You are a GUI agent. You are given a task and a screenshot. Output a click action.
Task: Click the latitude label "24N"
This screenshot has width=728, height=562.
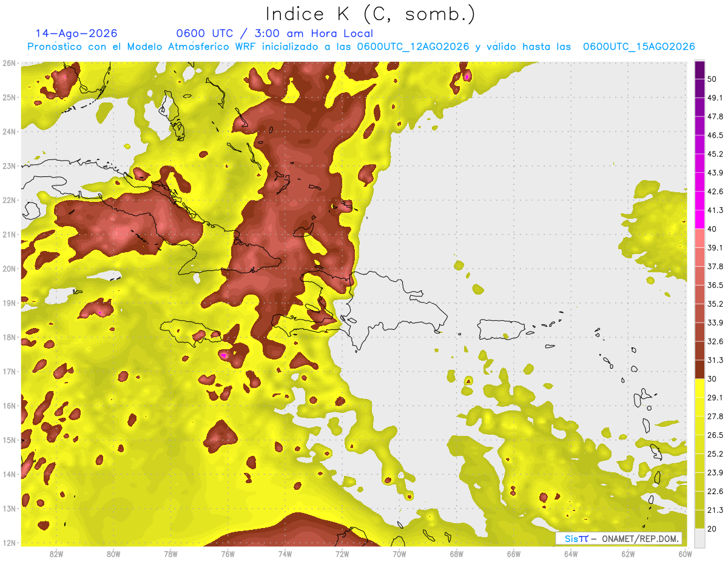tap(9, 132)
